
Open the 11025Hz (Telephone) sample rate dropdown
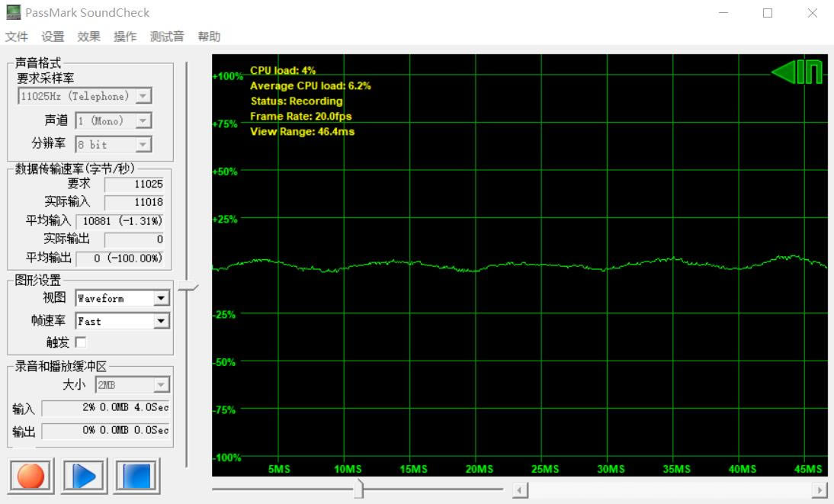[85, 96]
